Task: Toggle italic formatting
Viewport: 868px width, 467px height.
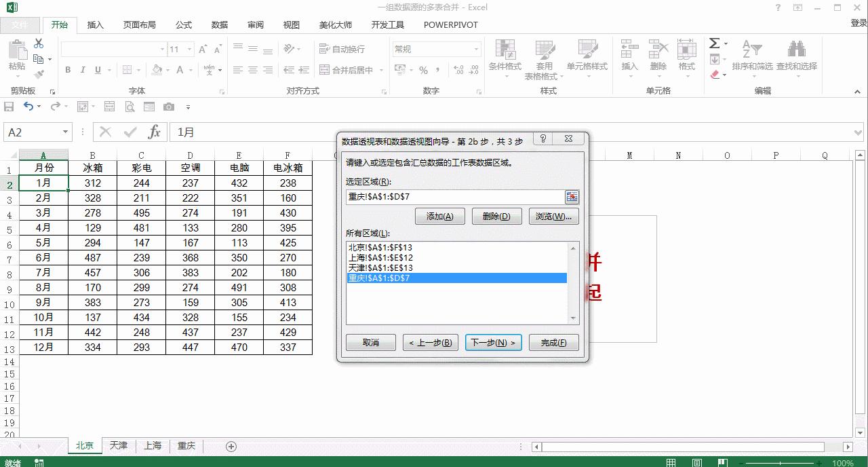Action: tap(81, 70)
